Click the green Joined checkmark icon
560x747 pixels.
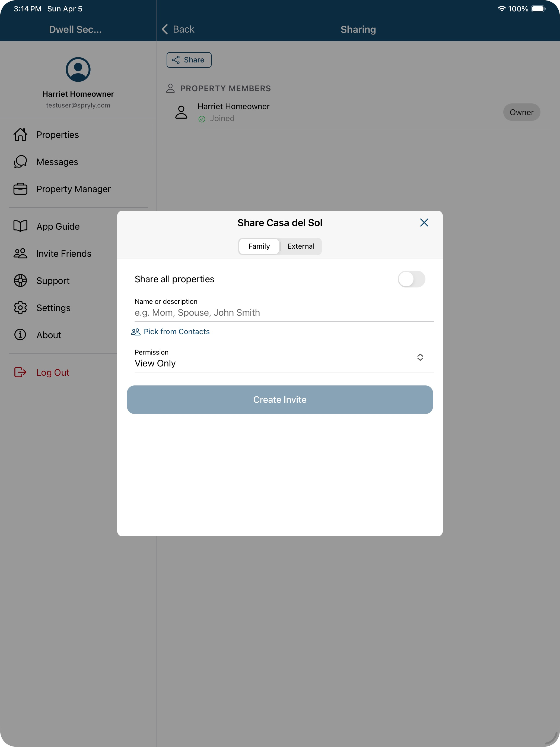tap(202, 119)
